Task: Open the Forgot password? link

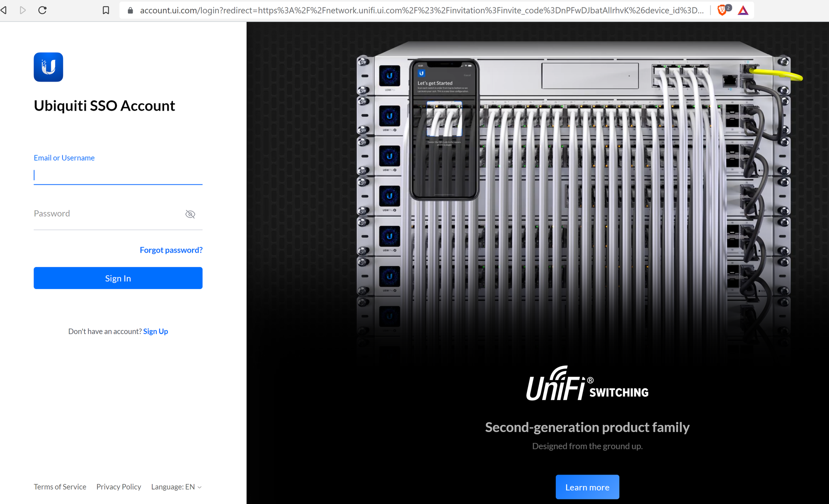Action: (x=171, y=250)
